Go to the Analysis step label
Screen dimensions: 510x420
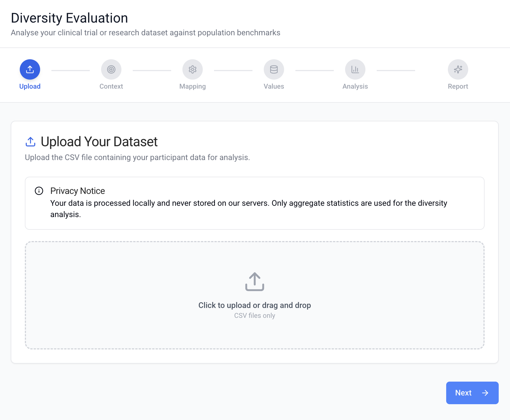coord(355,86)
